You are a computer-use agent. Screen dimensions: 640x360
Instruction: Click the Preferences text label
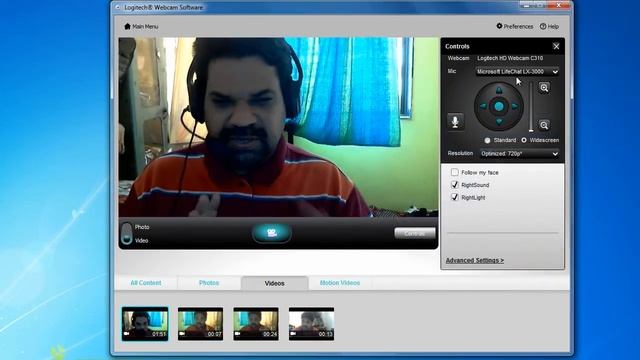pos(518,27)
